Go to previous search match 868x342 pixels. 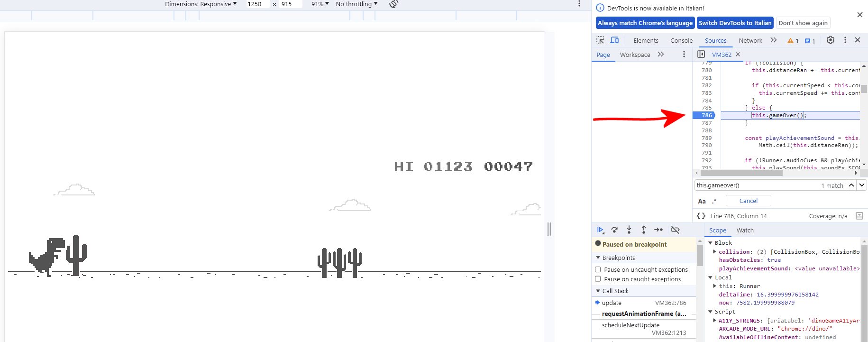tap(851, 185)
